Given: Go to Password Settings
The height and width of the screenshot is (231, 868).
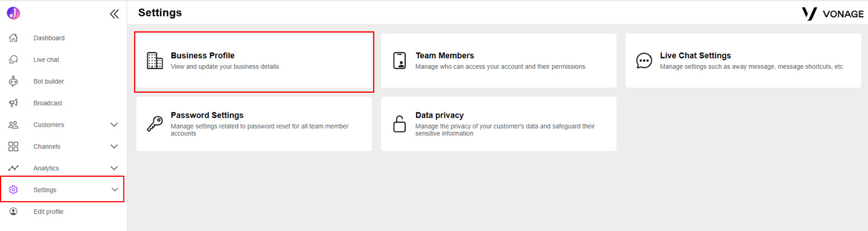Looking at the screenshot, I should (x=254, y=124).
